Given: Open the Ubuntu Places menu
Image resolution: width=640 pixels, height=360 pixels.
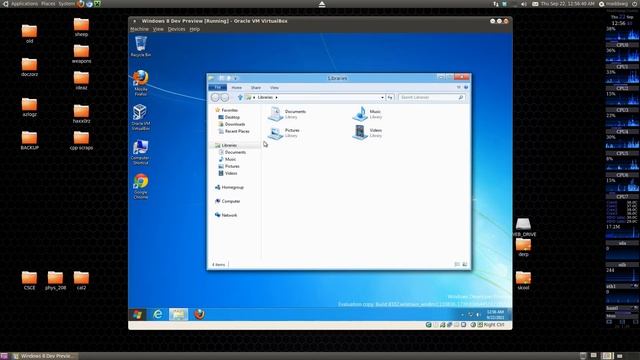Looking at the screenshot, I should pos(48,4).
